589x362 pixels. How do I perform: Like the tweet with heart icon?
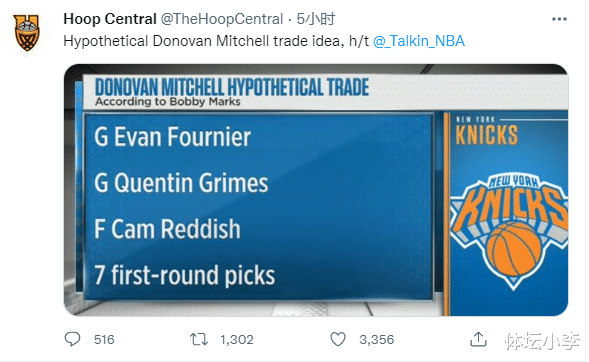coord(338,339)
